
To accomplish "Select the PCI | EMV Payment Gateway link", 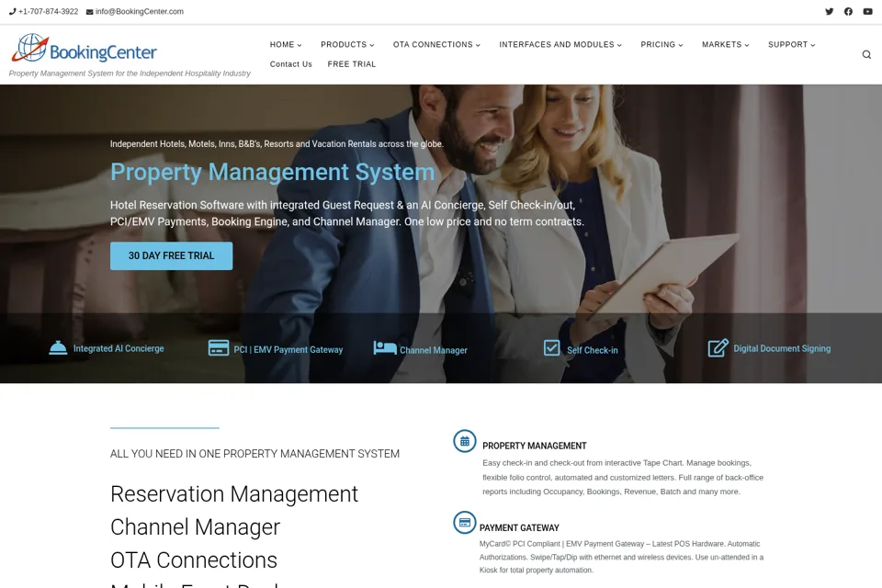I will click(x=288, y=350).
